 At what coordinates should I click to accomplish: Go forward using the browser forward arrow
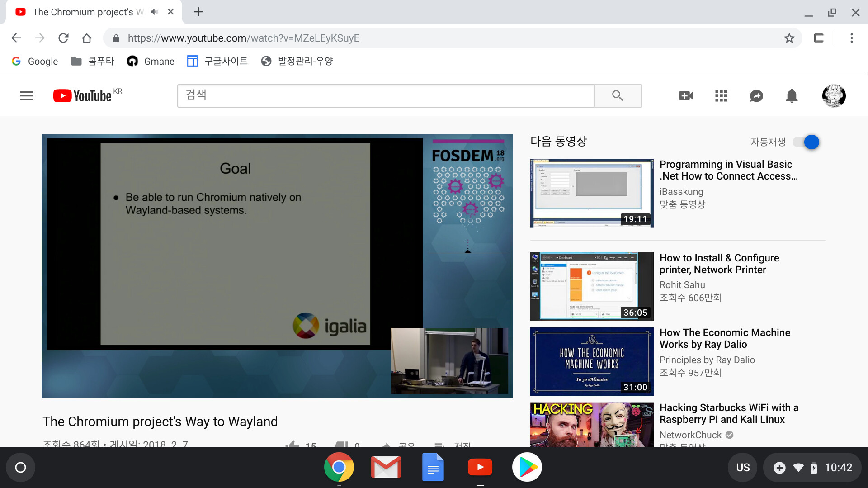point(40,38)
